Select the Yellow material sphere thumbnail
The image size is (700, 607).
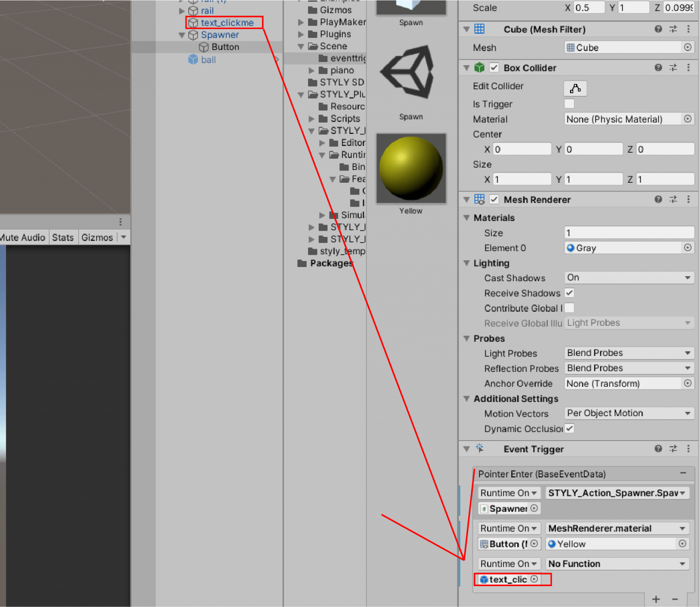click(x=411, y=168)
